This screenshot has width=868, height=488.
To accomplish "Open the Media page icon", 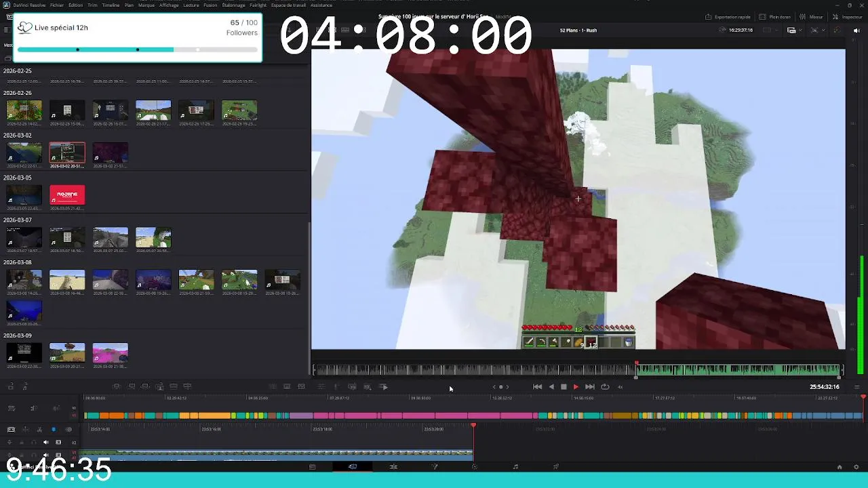I will [312, 467].
